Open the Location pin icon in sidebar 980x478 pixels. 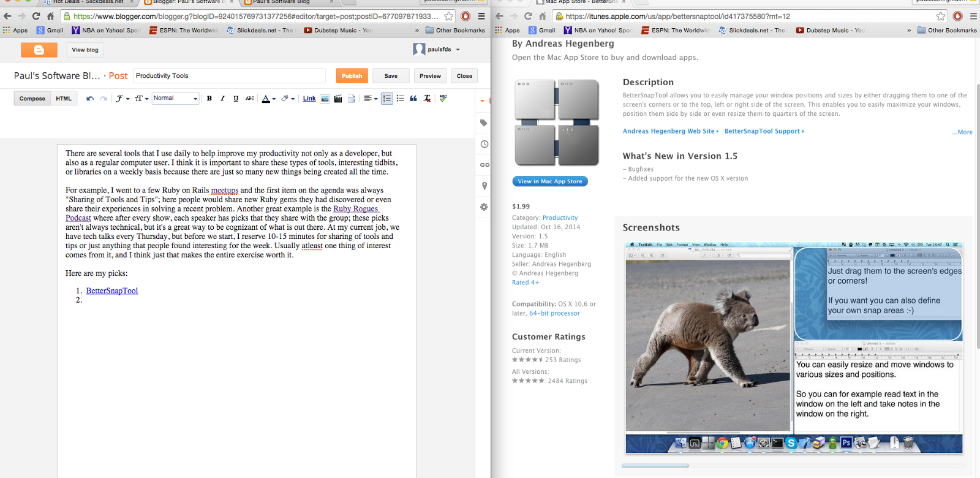pyautogui.click(x=484, y=186)
